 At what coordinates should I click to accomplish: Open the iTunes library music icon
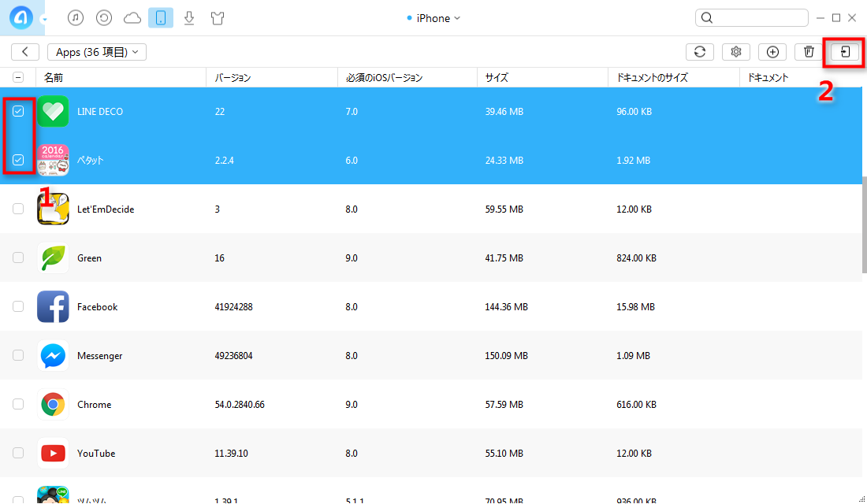coord(75,17)
